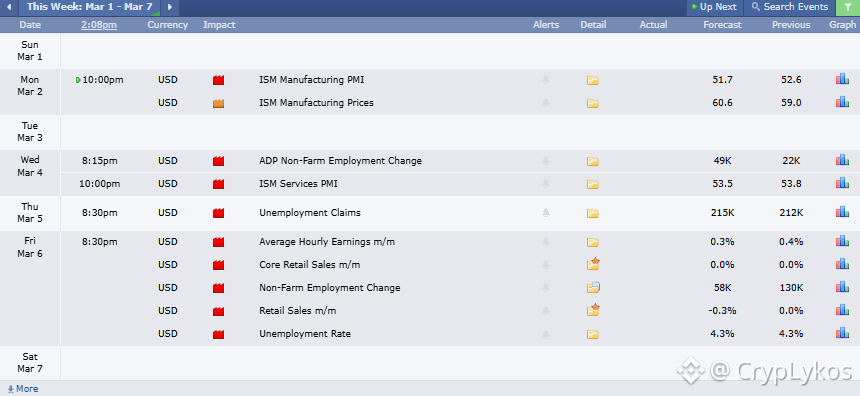Open graph icon for ISM Manufacturing PMI

[842, 79]
